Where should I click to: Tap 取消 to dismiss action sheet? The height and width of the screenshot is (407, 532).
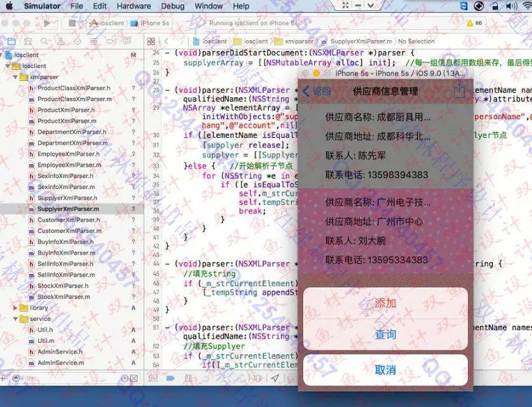[385, 369]
